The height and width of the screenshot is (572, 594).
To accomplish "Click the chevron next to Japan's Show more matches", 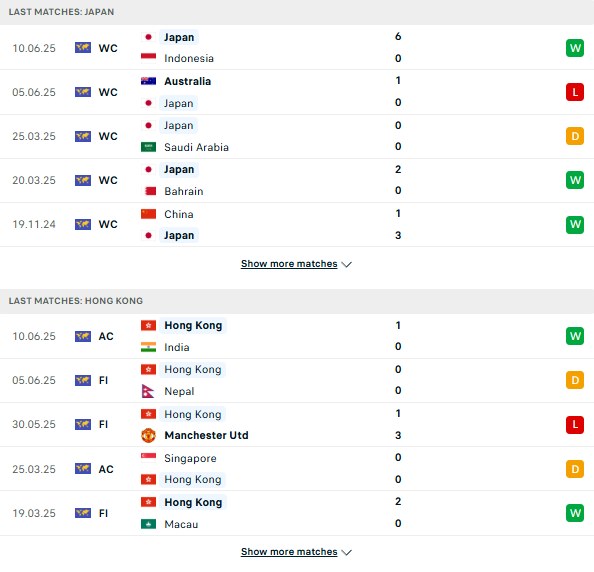I will (346, 264).
